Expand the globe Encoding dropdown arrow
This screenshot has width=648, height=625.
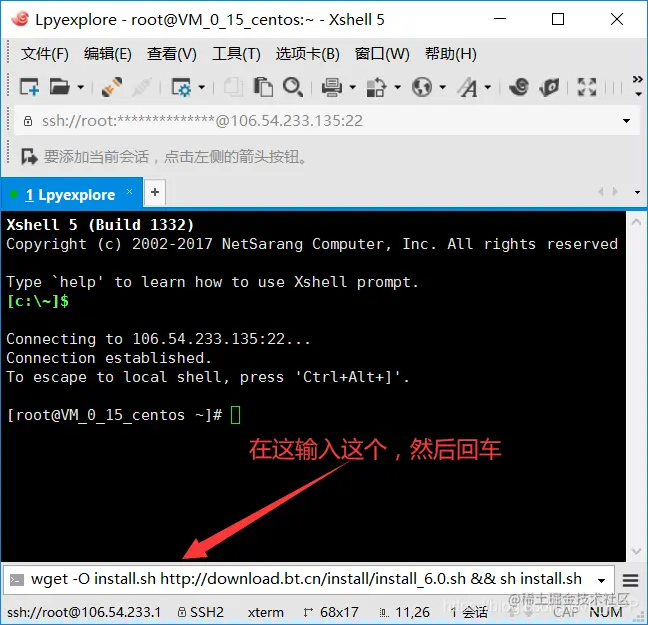coord(442,87)
